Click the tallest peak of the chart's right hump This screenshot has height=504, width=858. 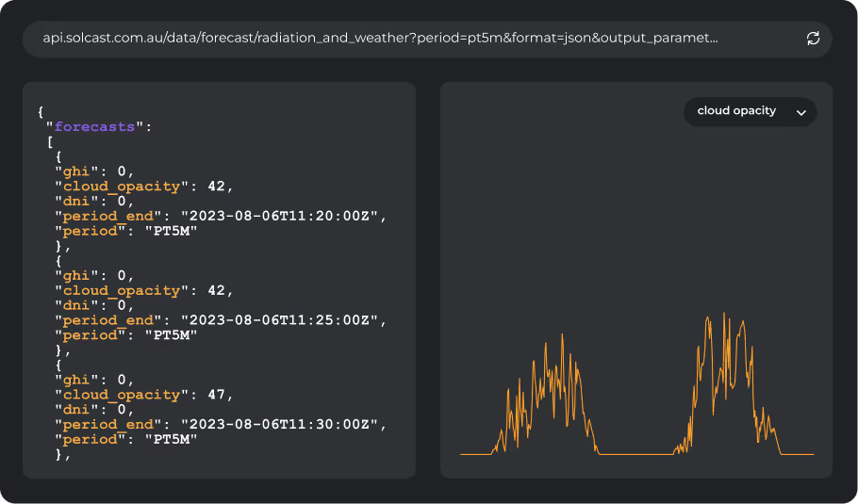coord(722,315)
